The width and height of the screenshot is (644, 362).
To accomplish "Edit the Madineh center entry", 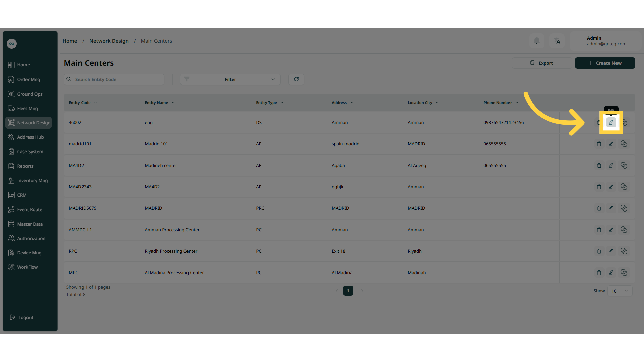I will [x=611, y=165].
